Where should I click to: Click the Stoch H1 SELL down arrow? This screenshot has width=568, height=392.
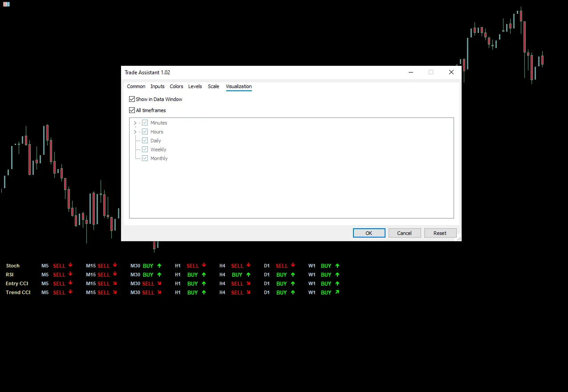[204, 265]
